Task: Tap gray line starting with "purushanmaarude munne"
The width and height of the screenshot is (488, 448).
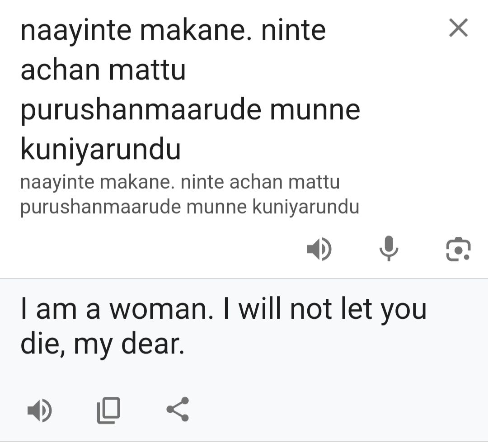Action: pos(190,207)
